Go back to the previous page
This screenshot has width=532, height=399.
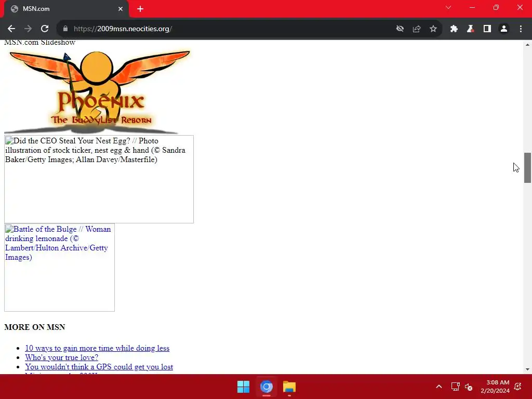11,29
